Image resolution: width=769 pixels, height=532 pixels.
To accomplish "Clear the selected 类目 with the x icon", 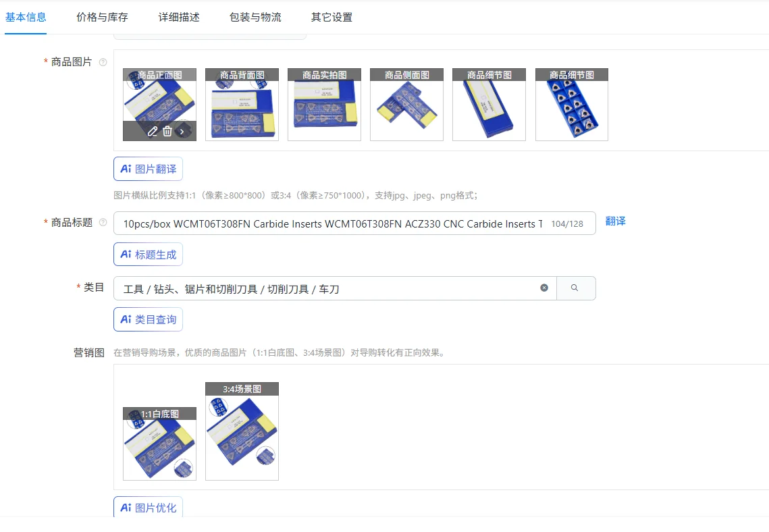I will click(x=544, y=288).
